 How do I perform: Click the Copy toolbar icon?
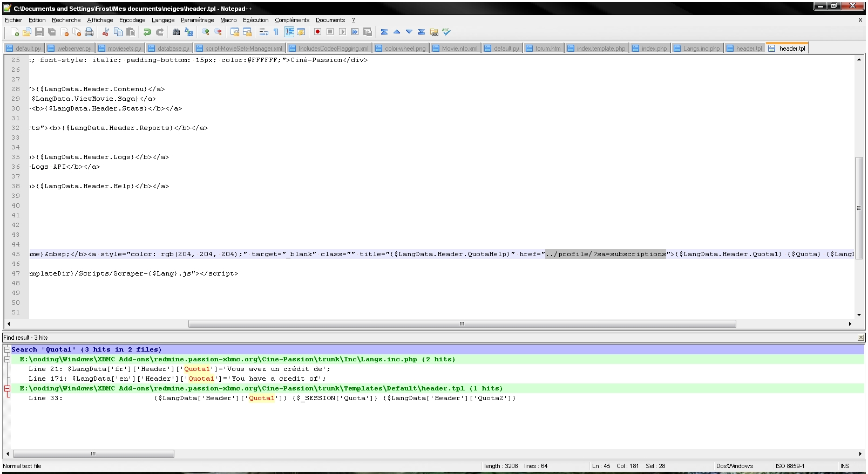coord(118,32)
